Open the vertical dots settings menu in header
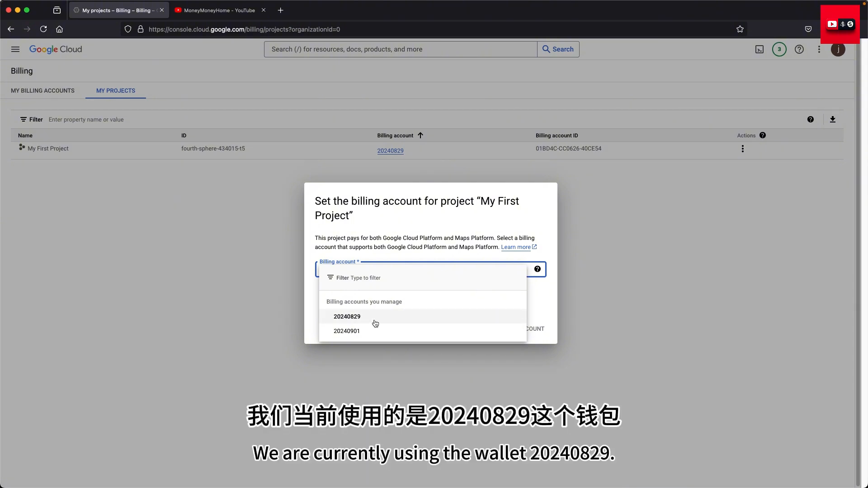Viewport: 868px width, 488px height. (819, 49)
